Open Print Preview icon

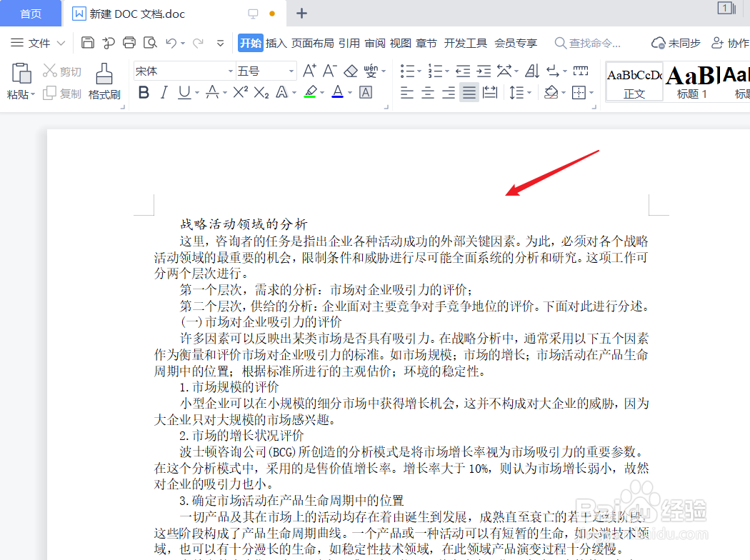(150, 43)
